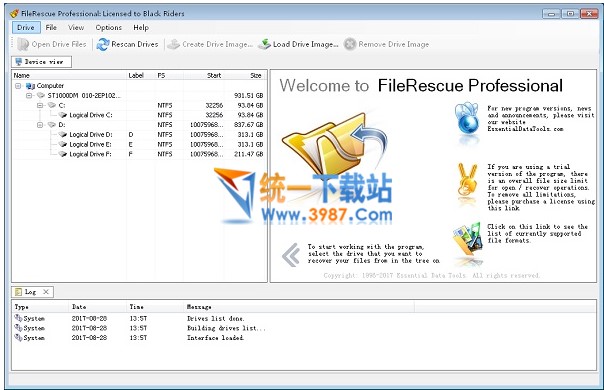Click System icon in Building drives list row
Screen dimensions: 604x390
[18, 328]
